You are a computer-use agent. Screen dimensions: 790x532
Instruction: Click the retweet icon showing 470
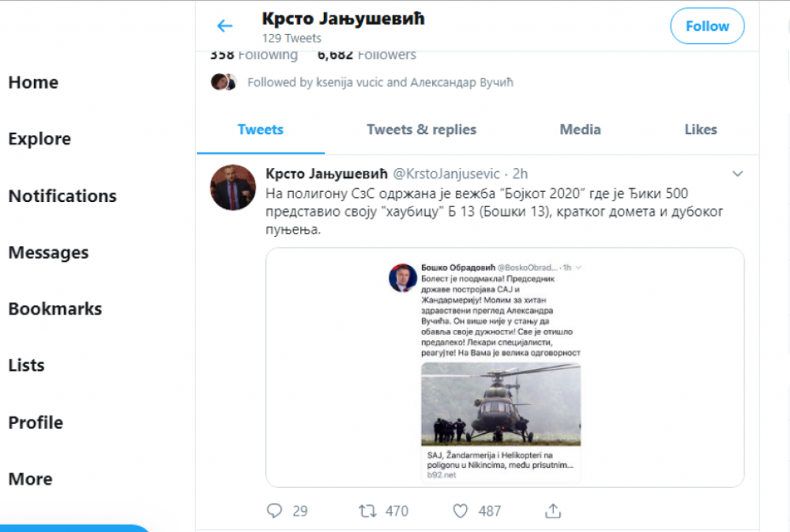click(370, 510)
